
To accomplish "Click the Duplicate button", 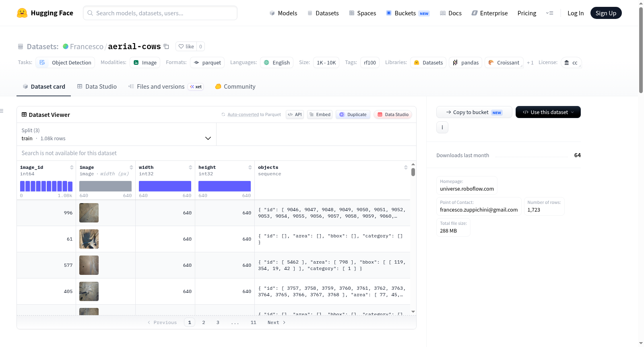I will click(353, 114).
